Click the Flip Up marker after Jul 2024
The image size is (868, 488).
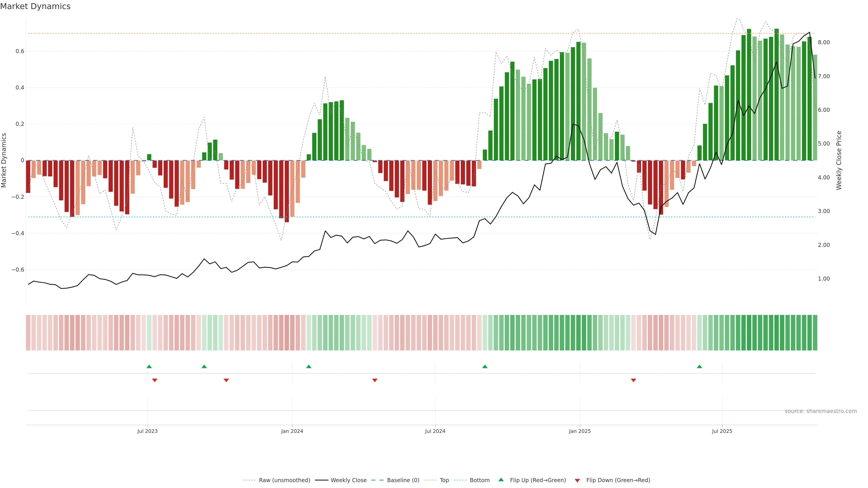(x=485, y=366)
